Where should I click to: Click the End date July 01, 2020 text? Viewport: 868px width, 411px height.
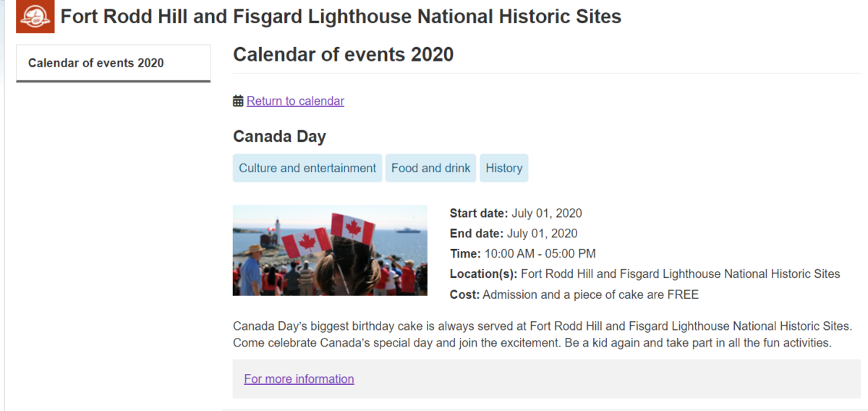[514, 234]
